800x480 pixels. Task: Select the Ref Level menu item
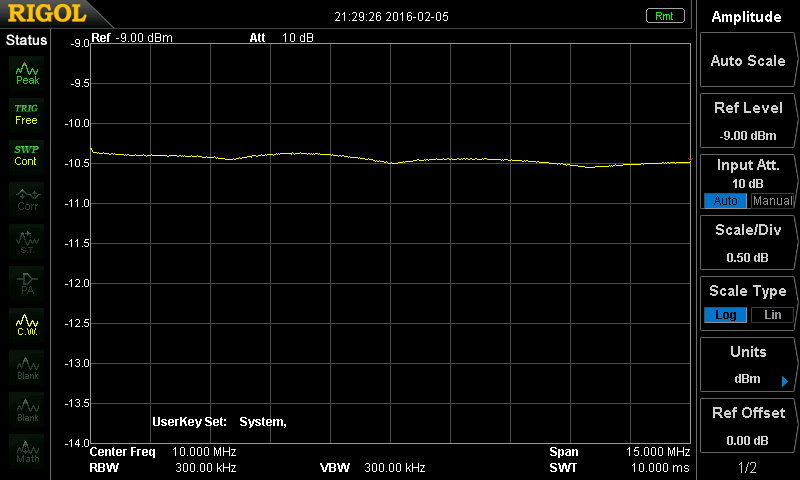tap(748, 121)
